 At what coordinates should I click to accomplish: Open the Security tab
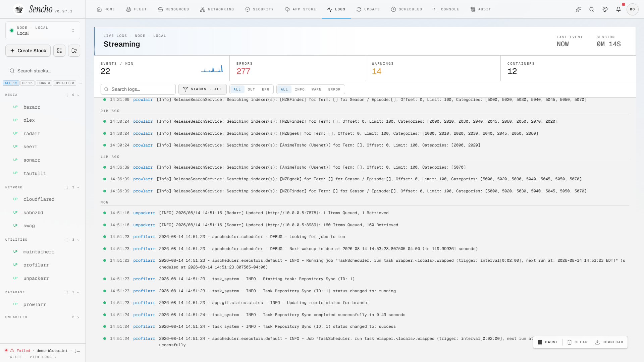(259, 9)
